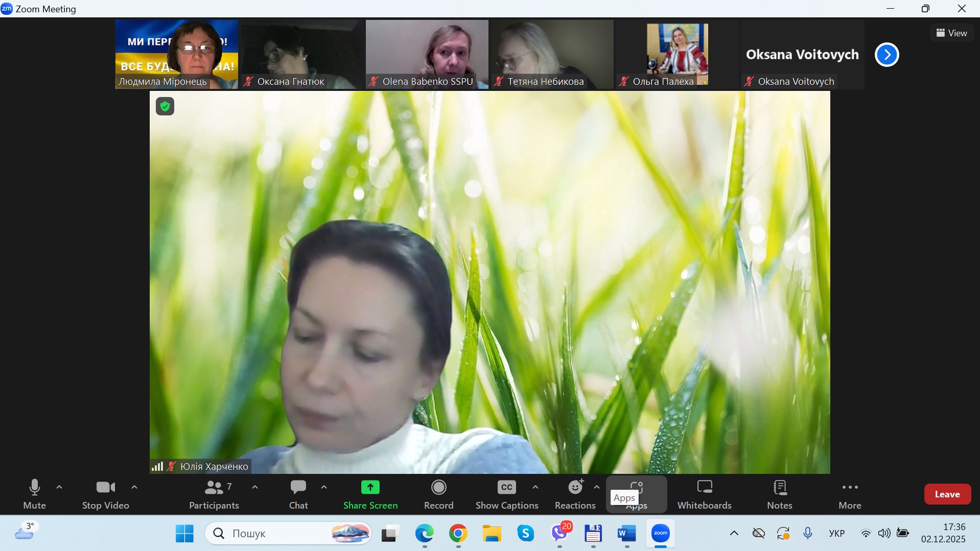This screenshot has height=551, width=980.
Task: Open Word from the Windows taskbar
Action: [626, 534]
